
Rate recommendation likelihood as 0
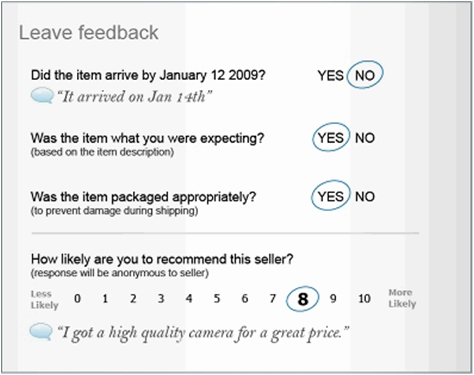[x=77, y=298]
